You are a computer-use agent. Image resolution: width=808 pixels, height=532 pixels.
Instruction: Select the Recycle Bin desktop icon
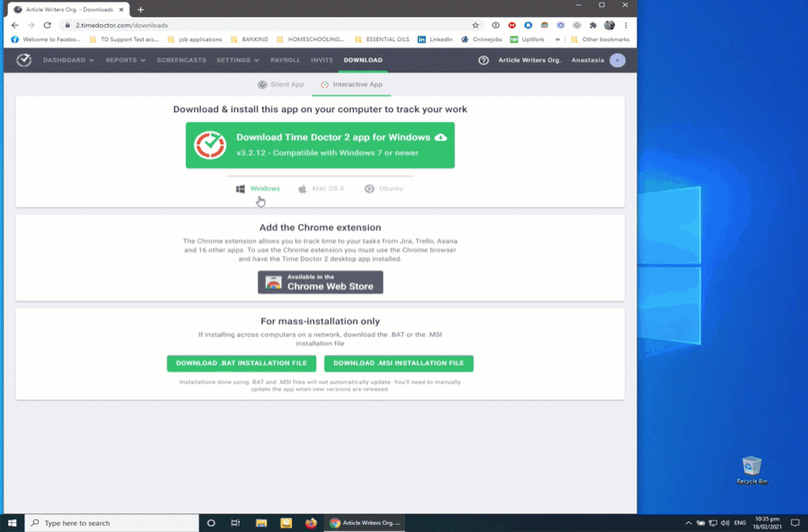pyautogui.click(x=751, y=470)
